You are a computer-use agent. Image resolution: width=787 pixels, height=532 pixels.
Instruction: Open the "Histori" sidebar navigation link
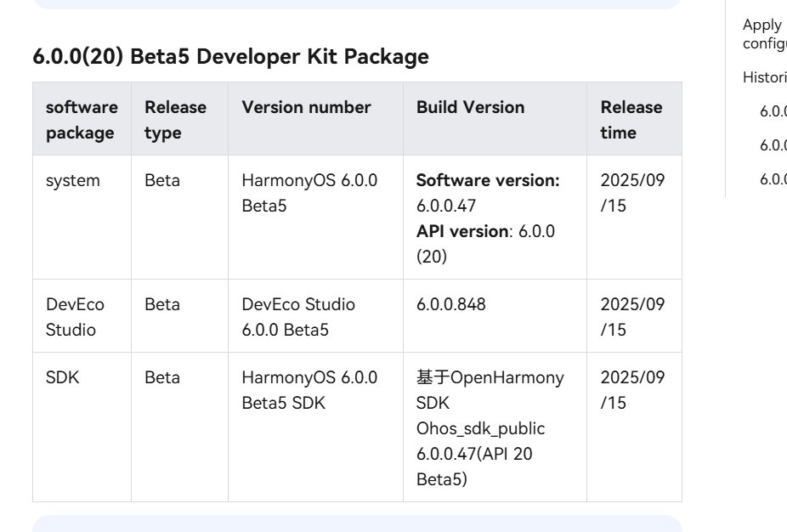coord(764,77)
